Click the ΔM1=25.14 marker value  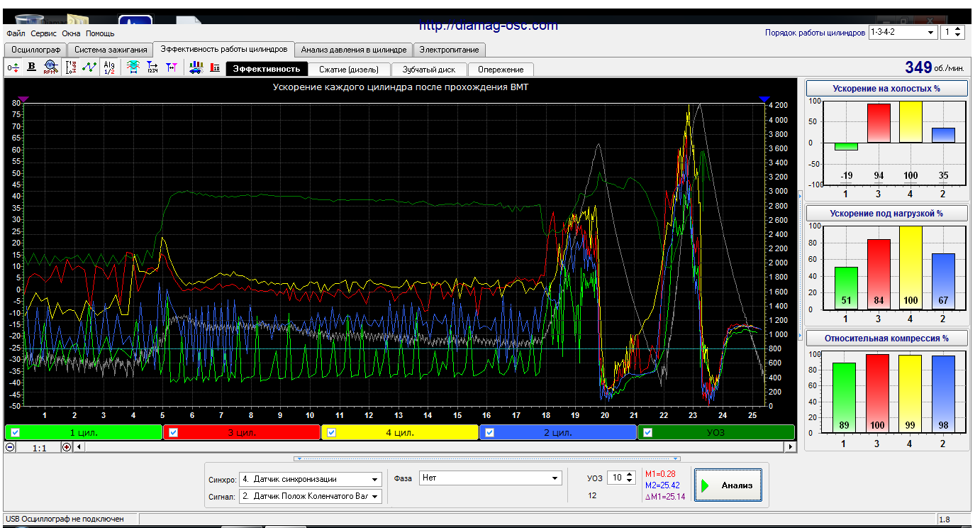pyautogui.click(x=665, y=497)
